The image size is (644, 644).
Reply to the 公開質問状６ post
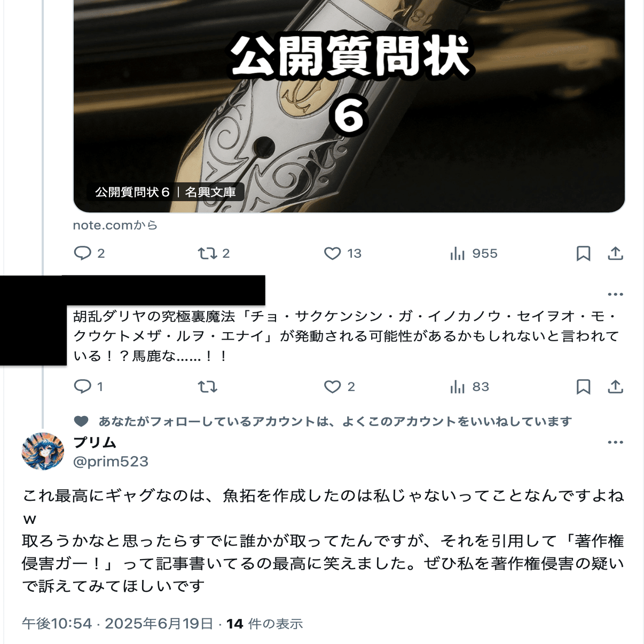point(89,253)
